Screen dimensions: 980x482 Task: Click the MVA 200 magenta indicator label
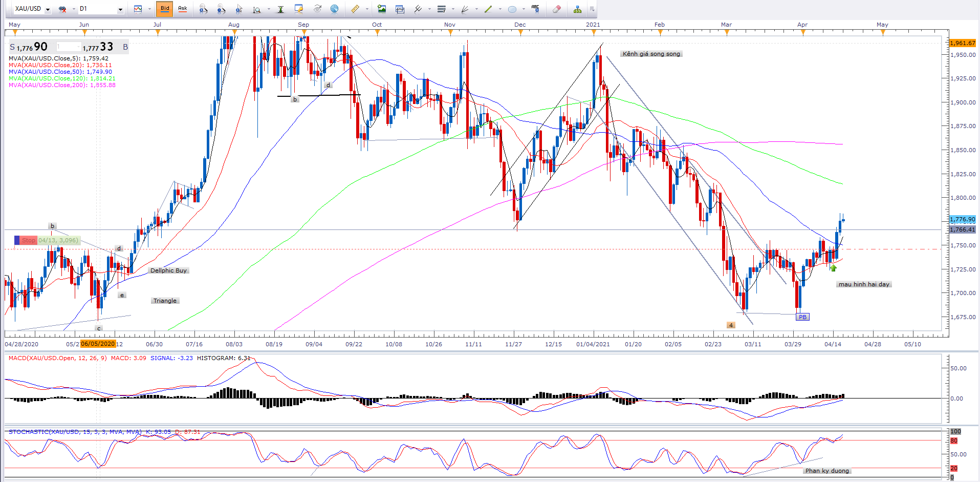pyautogui.click(x=62, y=85)
